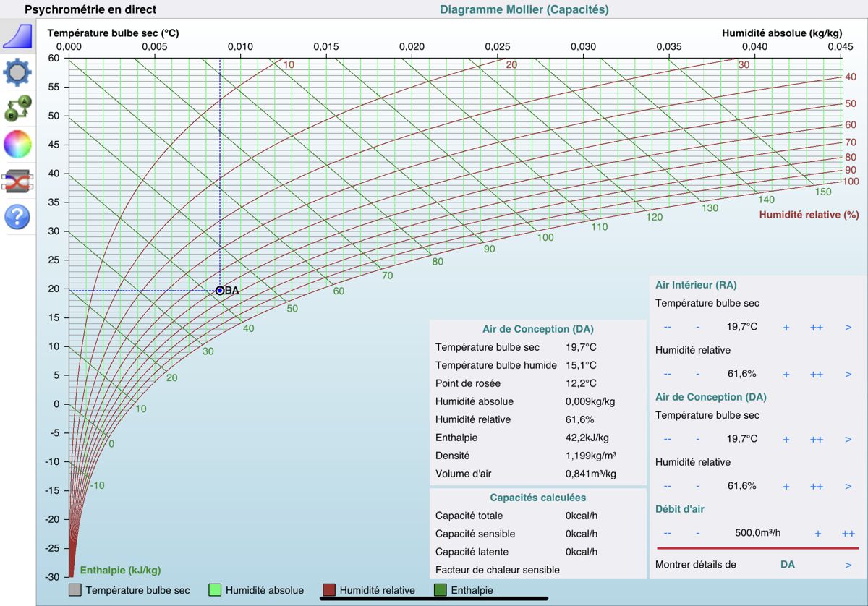Screen dimensions: 868x606
Task: Decrease Débit d'air with single minus
Action: (698, 533)
